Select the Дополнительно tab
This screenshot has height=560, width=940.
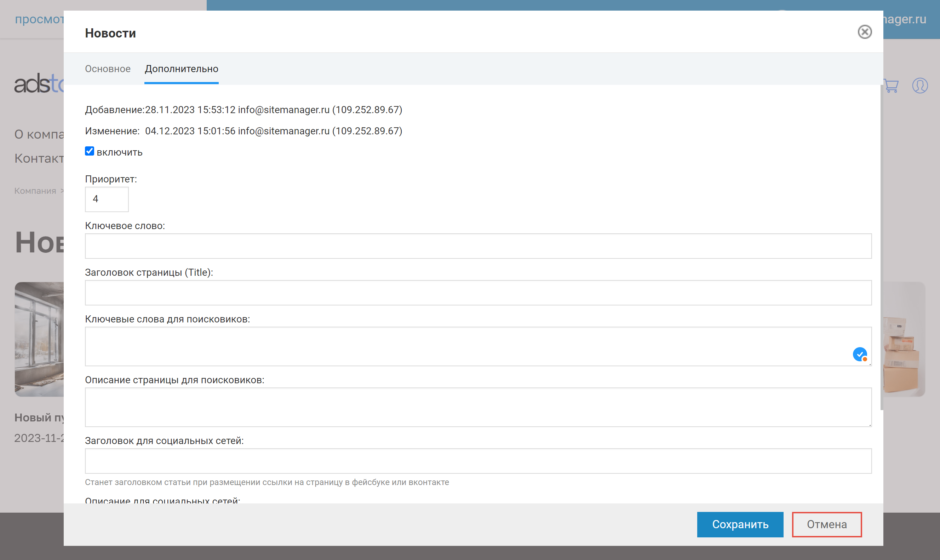pos(181,69)
